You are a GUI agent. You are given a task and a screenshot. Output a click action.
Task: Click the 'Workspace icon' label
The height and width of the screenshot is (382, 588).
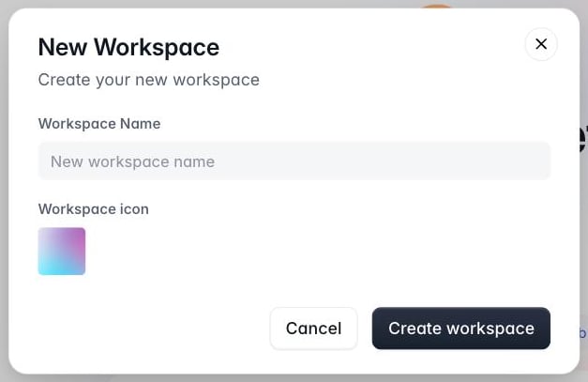[x=94, y=209]
